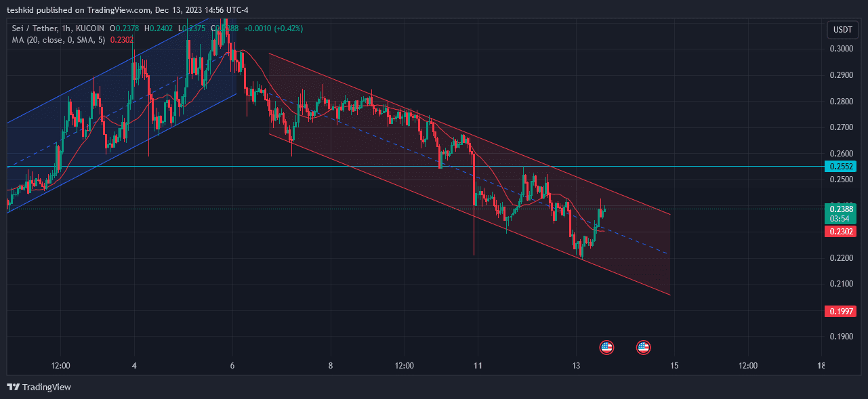868x399 pixels.
Task: Click the green 0.2388 current price label
Action: click(840, 210)
